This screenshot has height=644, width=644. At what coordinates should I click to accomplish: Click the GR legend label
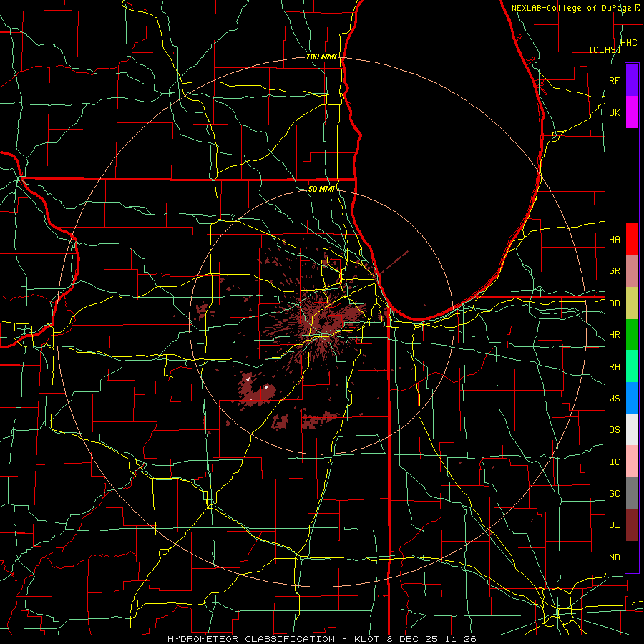[614, 271]
